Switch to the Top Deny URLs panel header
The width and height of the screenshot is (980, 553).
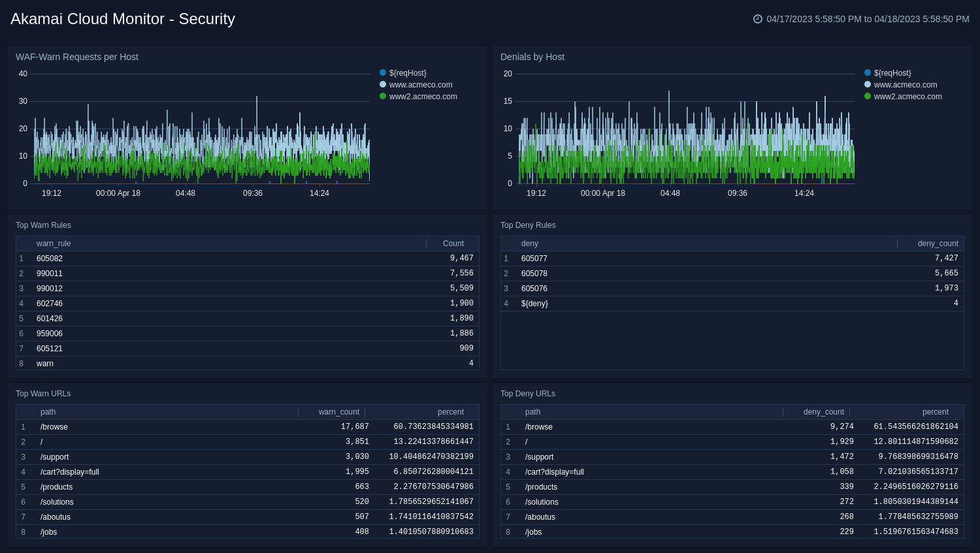pyautogui.click(x=528, y=393)
